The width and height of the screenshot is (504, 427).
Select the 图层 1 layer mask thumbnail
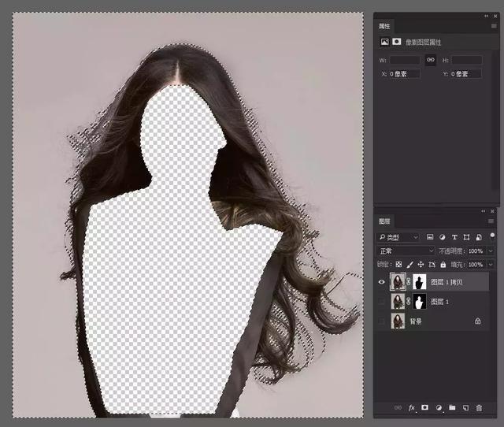(420, 302)
